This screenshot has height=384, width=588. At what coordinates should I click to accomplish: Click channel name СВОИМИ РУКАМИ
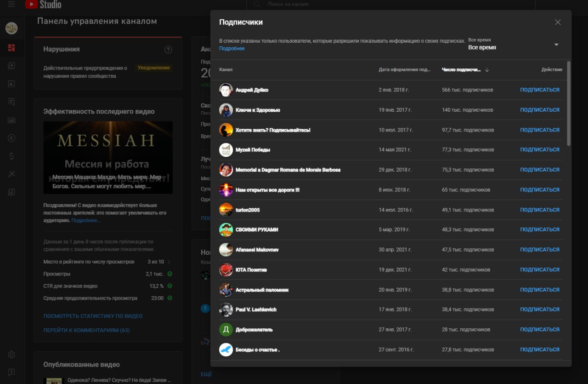[x=257, y=229]
